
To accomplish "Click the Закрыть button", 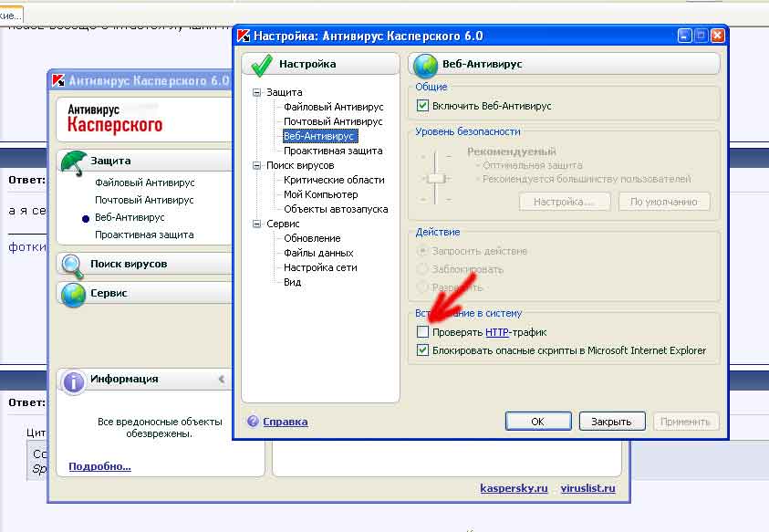I will tap(611, 421).
